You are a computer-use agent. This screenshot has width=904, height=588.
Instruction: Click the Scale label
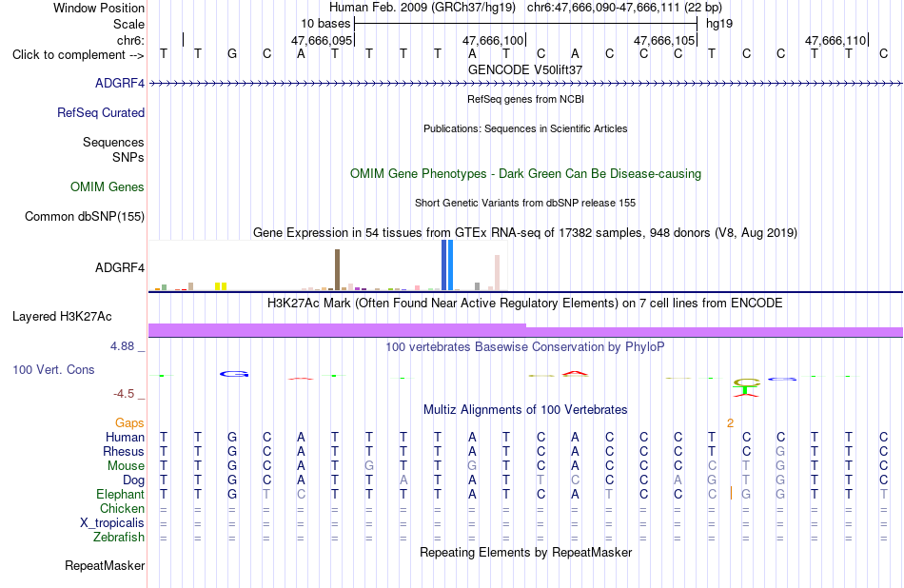(128, 24)
